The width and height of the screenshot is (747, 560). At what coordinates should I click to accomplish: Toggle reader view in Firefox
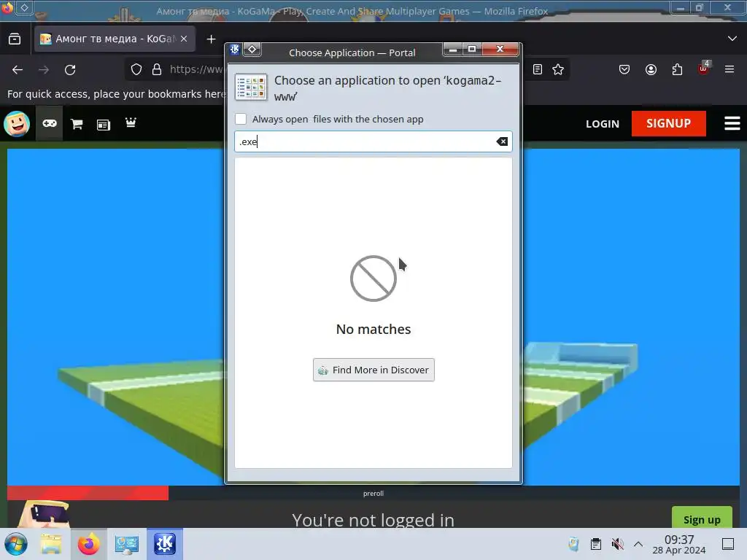click(x=538, y=69)
